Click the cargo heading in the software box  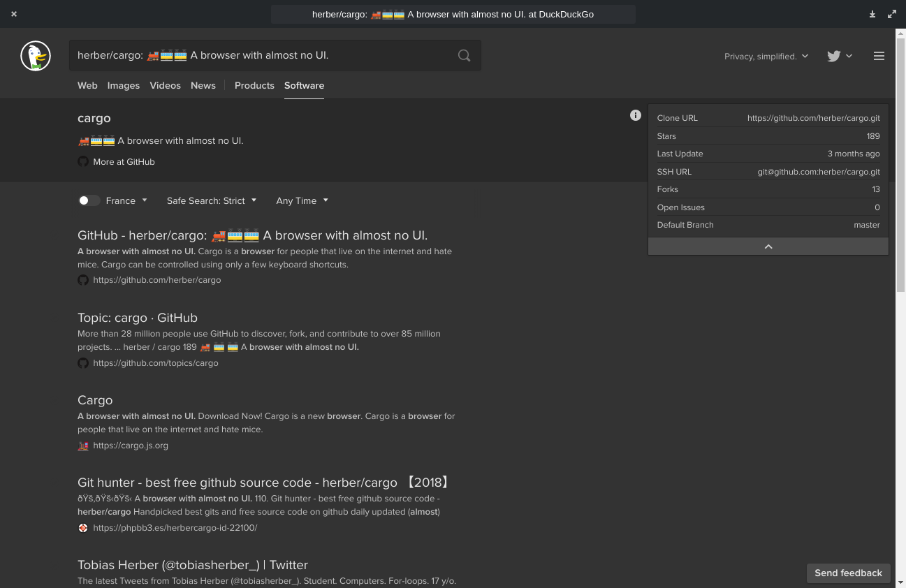click(x=94, y=118)
